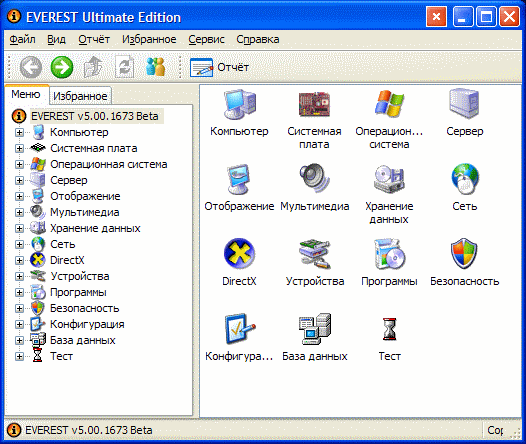Open the Мультимедиа speaker icon
Screen dimensions: 526x444
314,178
